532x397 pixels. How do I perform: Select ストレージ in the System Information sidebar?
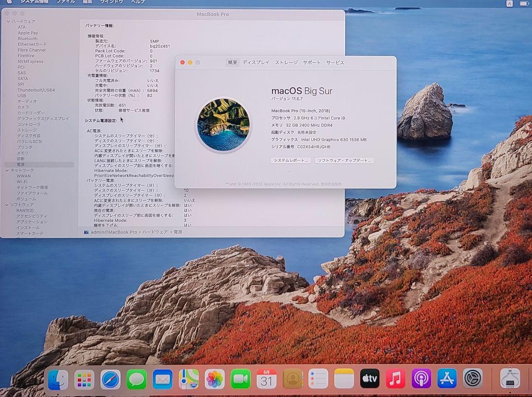(27, 130)
